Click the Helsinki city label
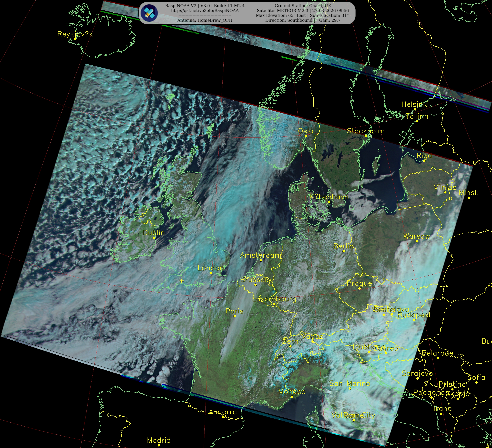Image resolution: width=492 pixels, height=448 pixels. (415, 104)
